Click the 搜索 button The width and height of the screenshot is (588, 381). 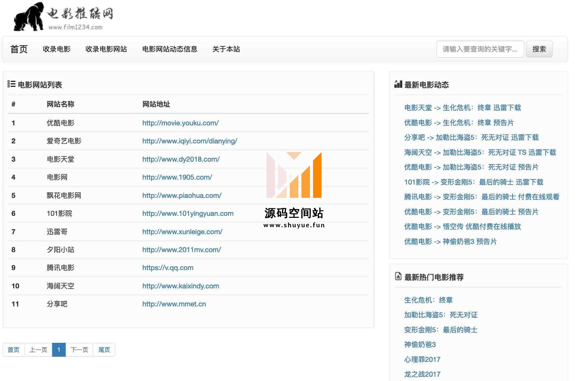point(539,49)
